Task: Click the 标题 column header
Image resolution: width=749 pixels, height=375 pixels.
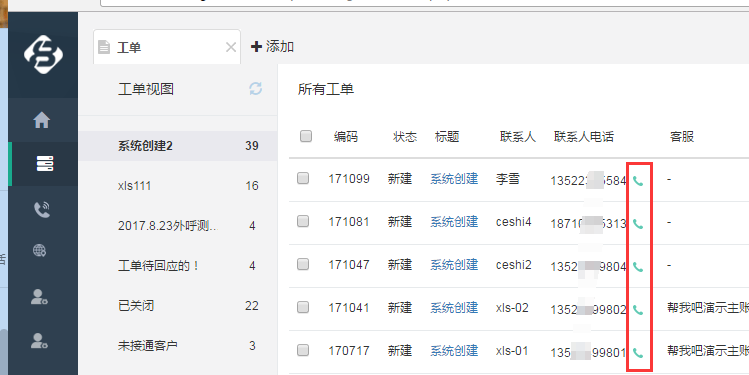Action: click(447, 137)
